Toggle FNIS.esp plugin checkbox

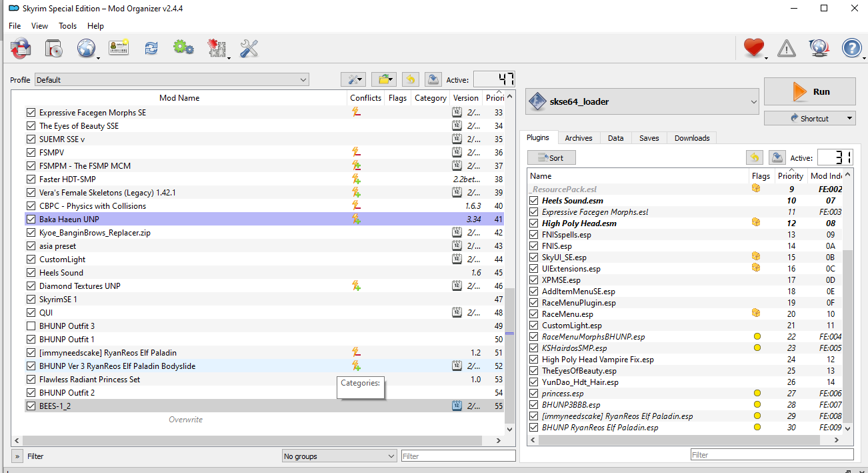(534, 246)
